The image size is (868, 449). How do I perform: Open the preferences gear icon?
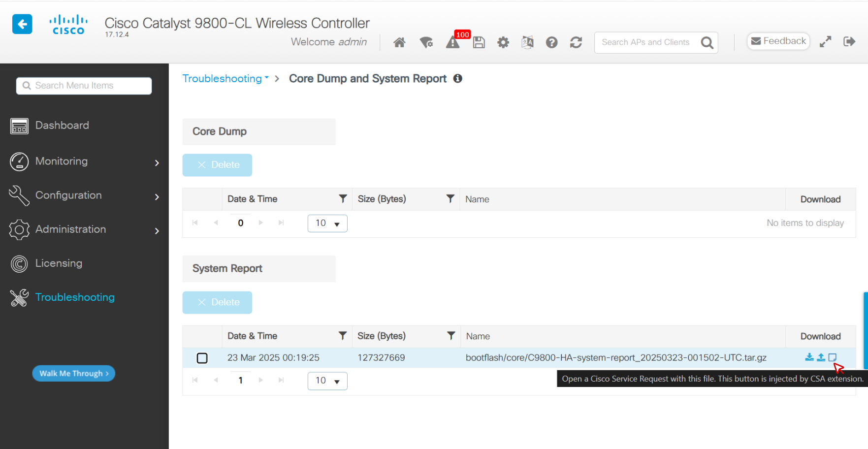[x=503, y=42]
